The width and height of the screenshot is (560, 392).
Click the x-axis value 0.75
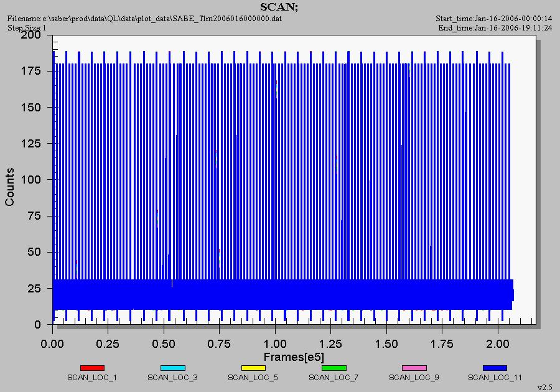(219, 344)
